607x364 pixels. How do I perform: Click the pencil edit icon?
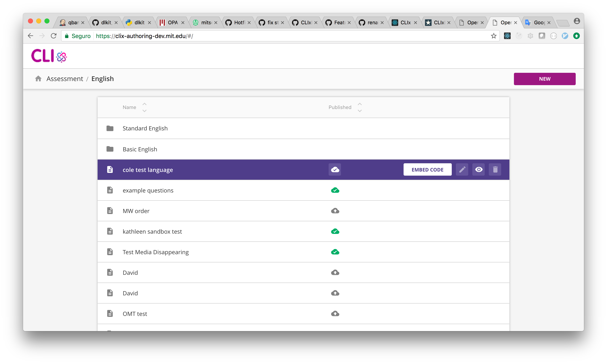(462, 169)
